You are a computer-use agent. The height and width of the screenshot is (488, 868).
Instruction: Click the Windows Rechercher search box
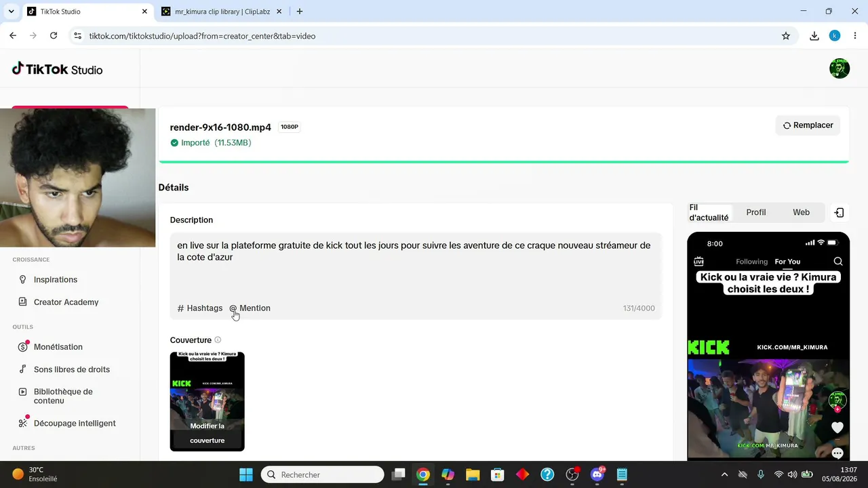point(323,474)
